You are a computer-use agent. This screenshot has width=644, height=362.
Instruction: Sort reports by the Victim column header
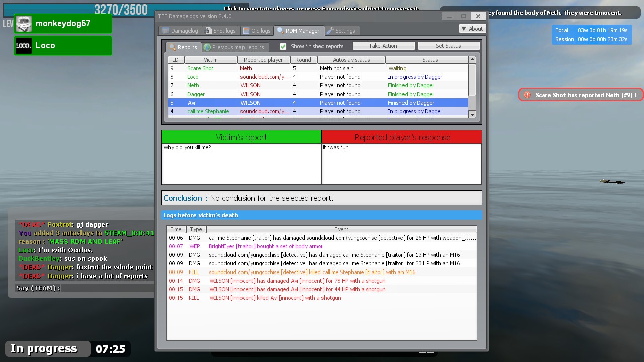click(211, 60)
